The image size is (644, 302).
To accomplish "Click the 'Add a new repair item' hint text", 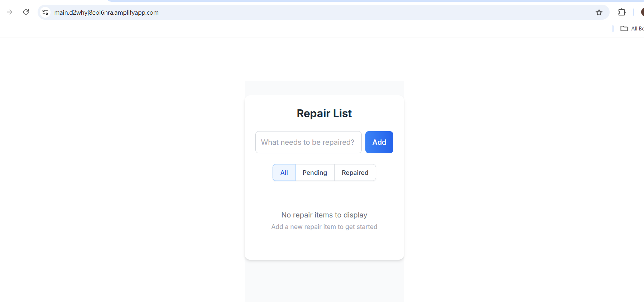I will pyautogui.click(x=324, y=227).
